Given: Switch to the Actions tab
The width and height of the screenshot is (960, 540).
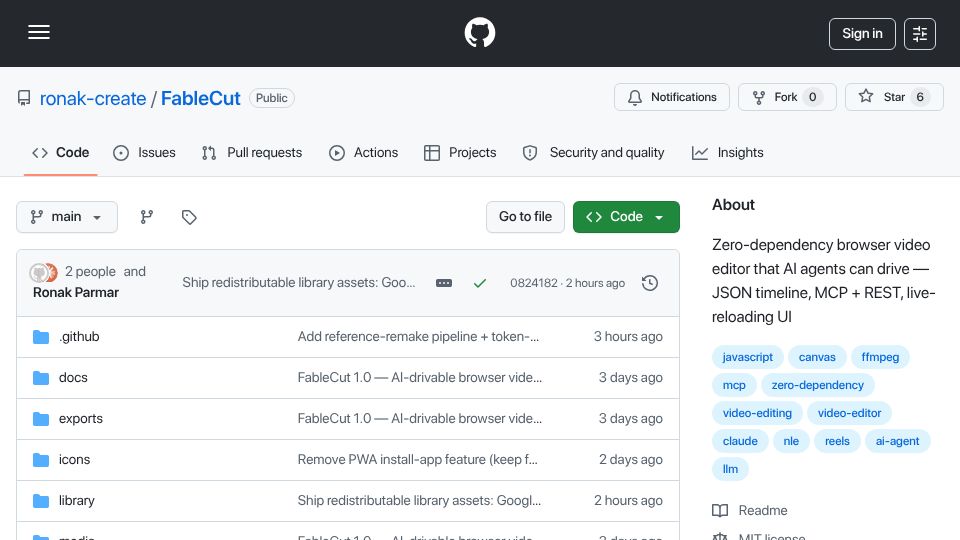Looking at the screenshot, I should pyautogui.click(x=364, y=152).
